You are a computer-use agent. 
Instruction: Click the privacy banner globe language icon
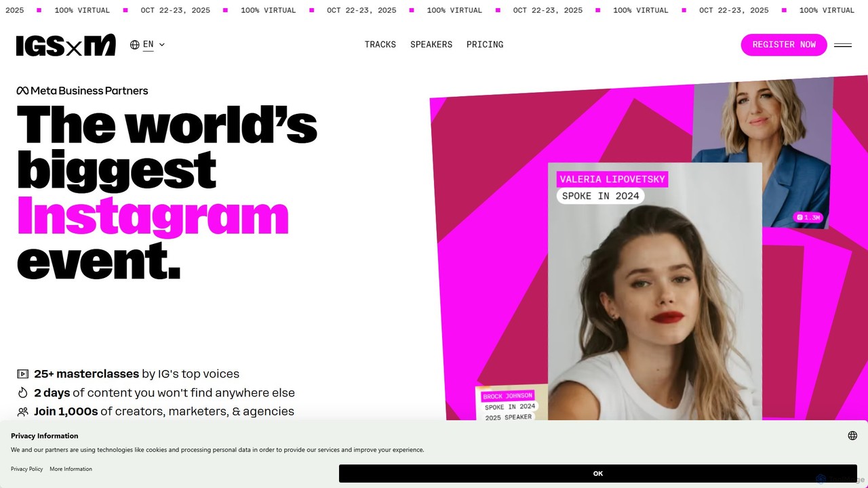(852, 436)
